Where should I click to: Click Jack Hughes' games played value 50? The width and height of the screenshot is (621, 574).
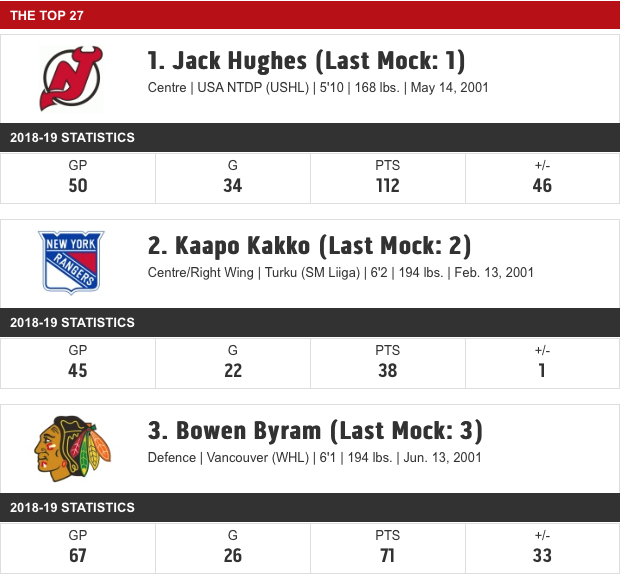78,186
